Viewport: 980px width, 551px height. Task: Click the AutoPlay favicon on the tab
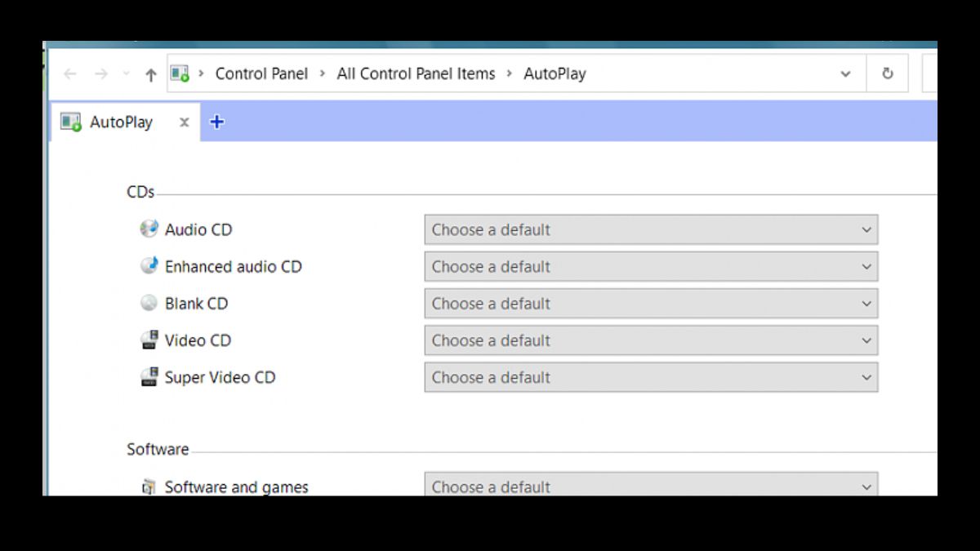[x=69, y=121]
